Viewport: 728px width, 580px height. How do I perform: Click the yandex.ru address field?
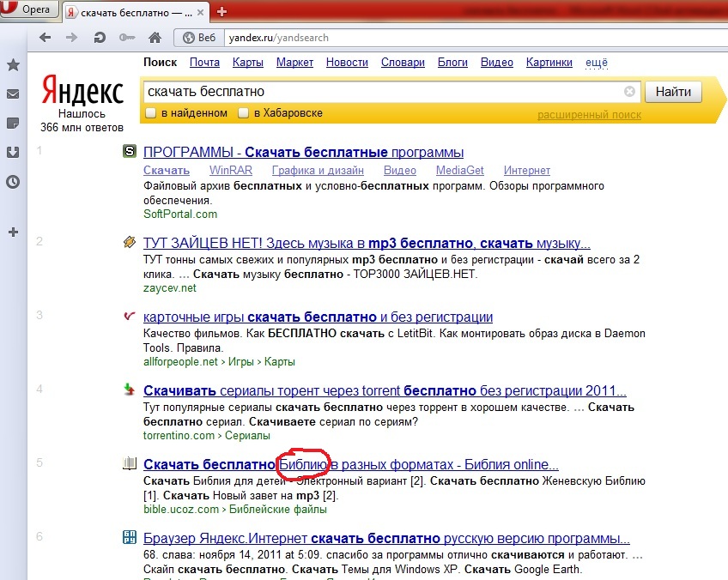(429, 38)
